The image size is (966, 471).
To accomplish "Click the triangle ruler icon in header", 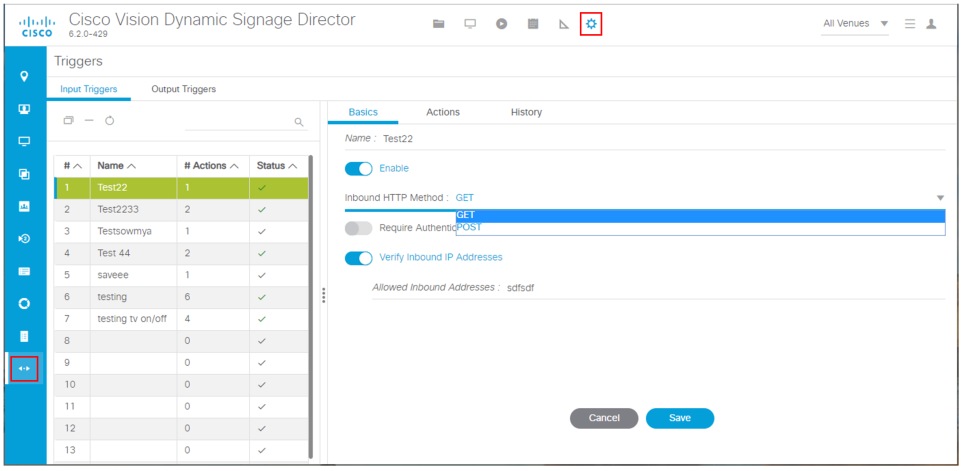I will 564,24.
